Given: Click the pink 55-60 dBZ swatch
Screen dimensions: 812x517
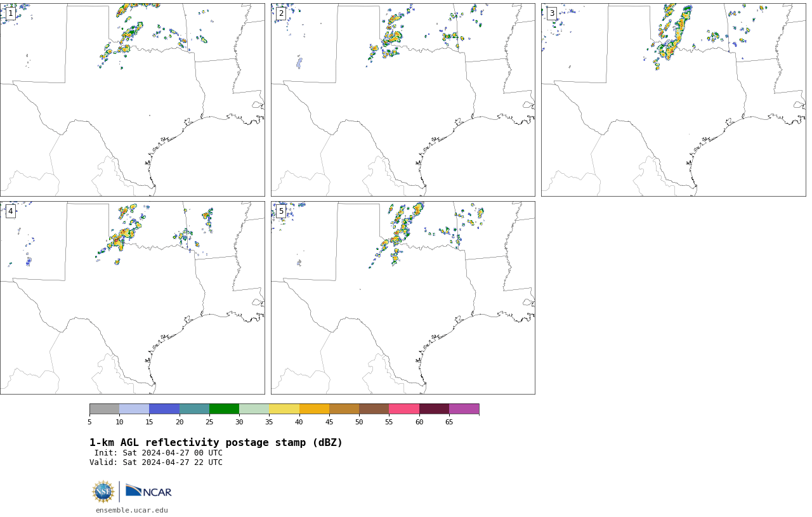Looking at the screenshot, I should [x=404, y=409].
